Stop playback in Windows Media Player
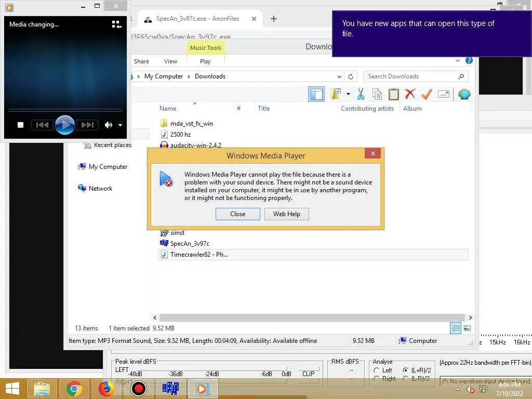 click(20, 125)
